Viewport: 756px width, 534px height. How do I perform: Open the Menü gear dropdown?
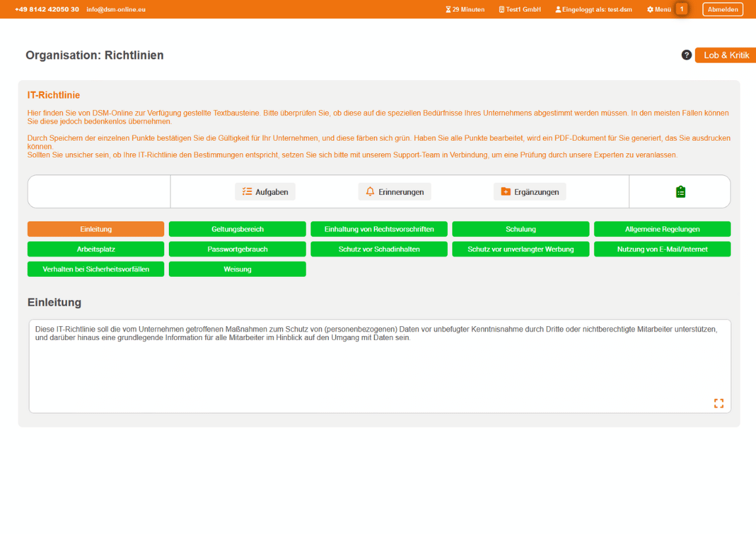(x=659, y=9)
